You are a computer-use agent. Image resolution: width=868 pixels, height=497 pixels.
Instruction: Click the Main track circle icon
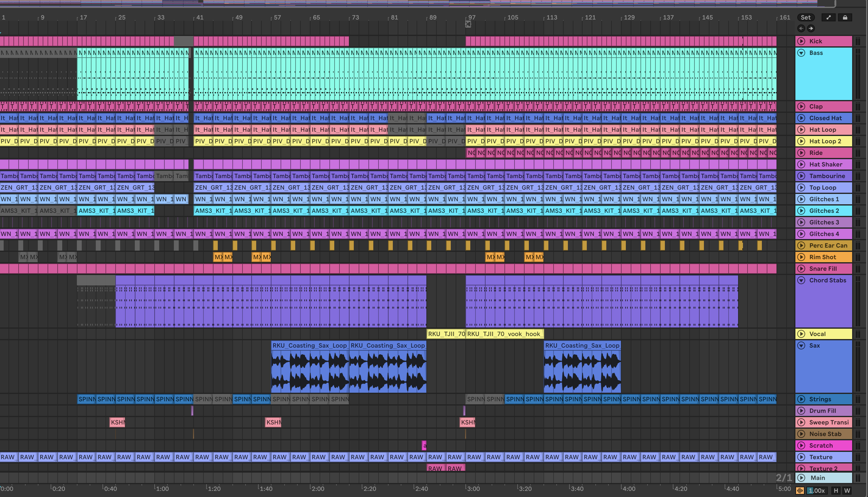pyautogui.click(x=801, y=478)
